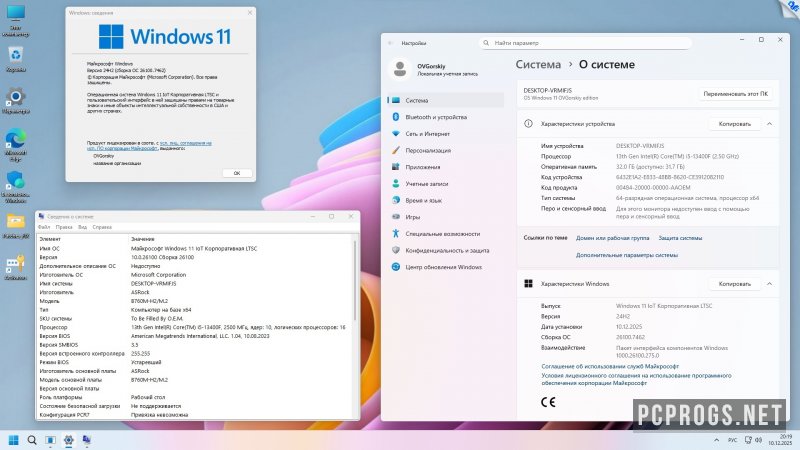Screen dimensions: 800x450
Task: Select the Имя ОС row in System Information
Action: (x=194, y=248)
